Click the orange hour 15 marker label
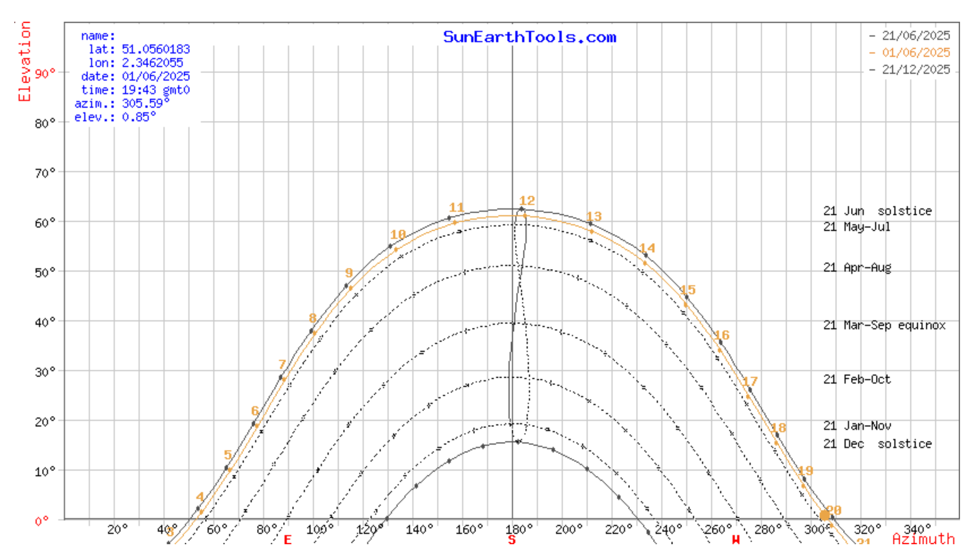Image resolution: width=977 pixels, height=560 pixels. point(688,289)
